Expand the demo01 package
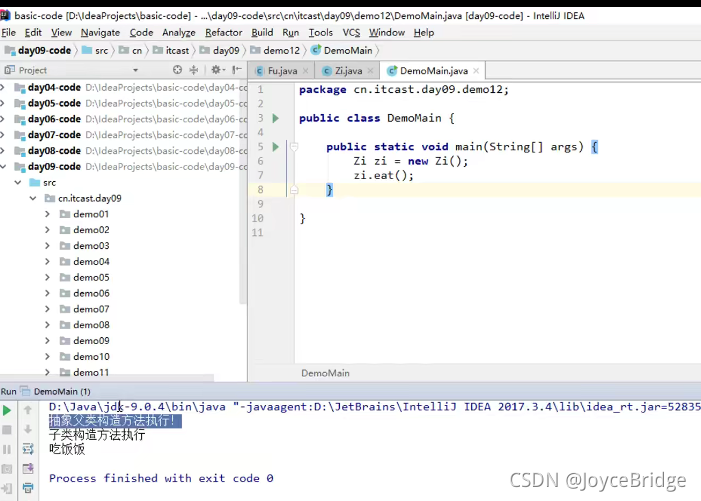The image size is (701, 501). [47, 214]
